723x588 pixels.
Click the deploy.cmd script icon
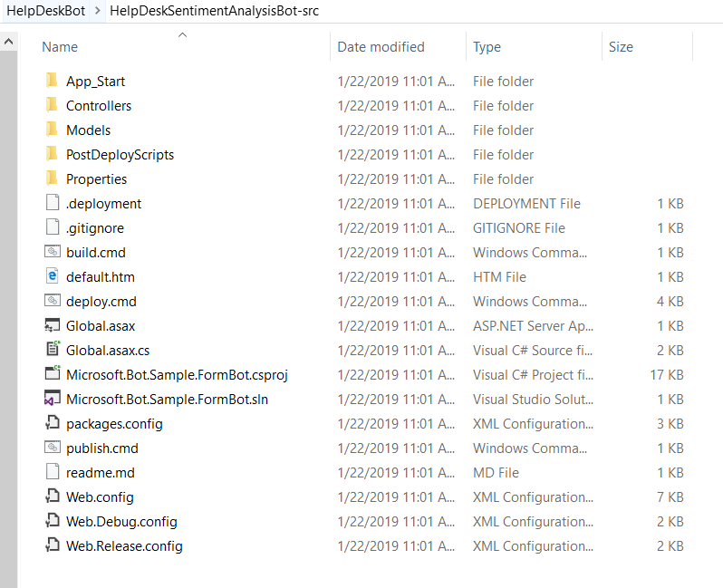[53, 301]
